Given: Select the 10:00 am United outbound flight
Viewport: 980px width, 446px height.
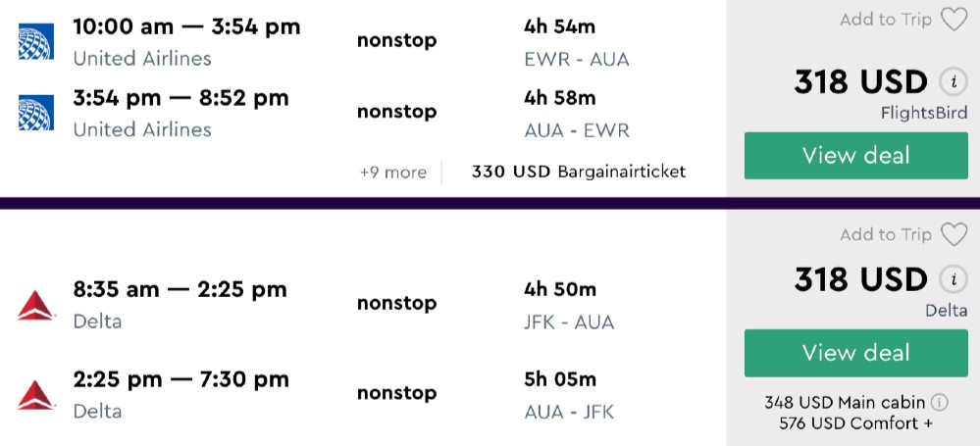Looking at the screenshot, I should coord(186,27).
